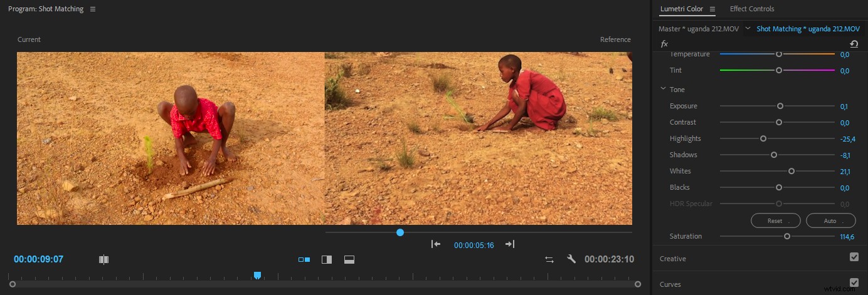Swap the current and reference sides
Screen dimensions: 868x295
coord(549,259)
